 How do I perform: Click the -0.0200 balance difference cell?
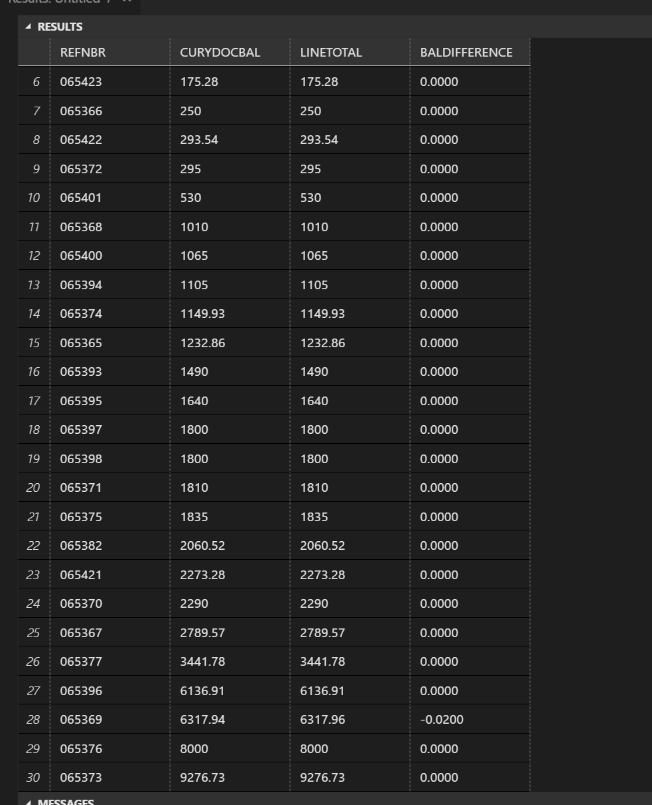pos(440,719)
